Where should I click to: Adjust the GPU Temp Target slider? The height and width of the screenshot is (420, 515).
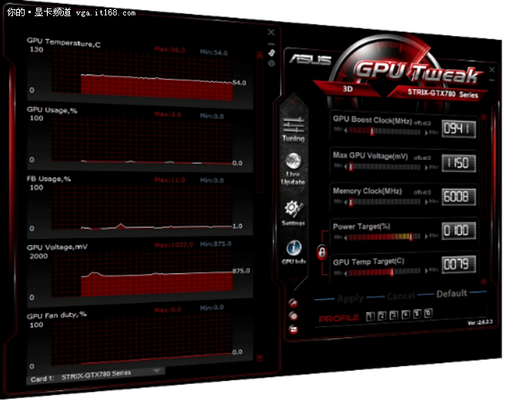[x=384, y=272]
